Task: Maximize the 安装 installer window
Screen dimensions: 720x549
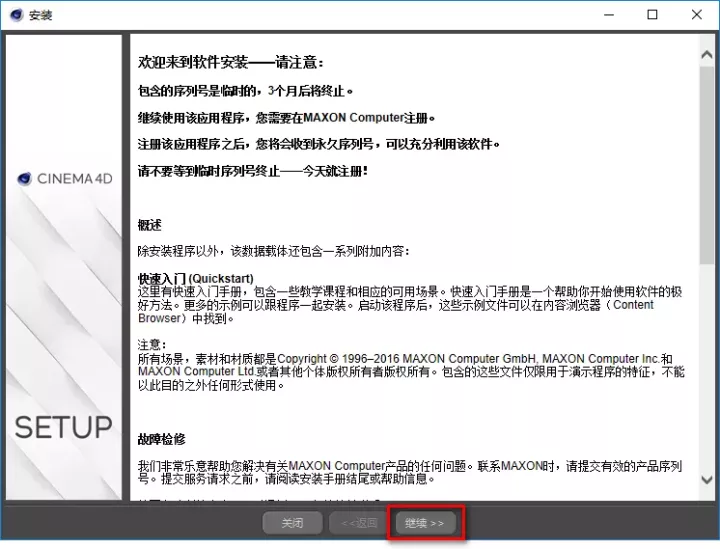Action: tap(652, 15)
